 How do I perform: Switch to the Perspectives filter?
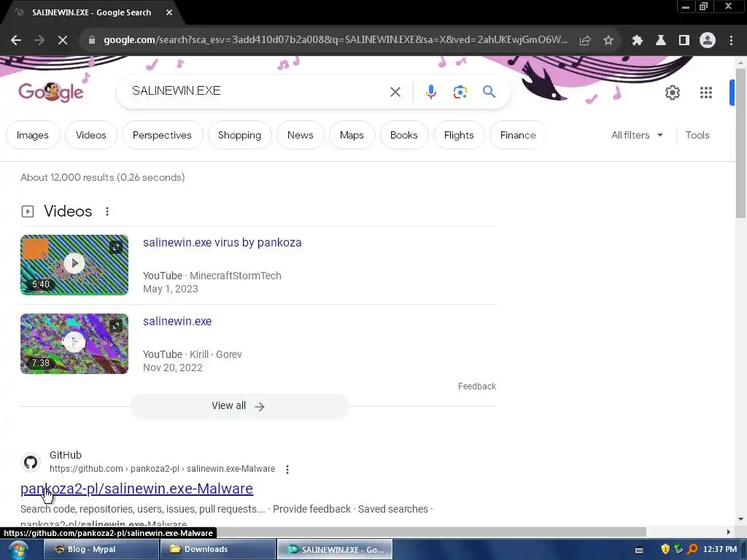(x=162, y=135)
